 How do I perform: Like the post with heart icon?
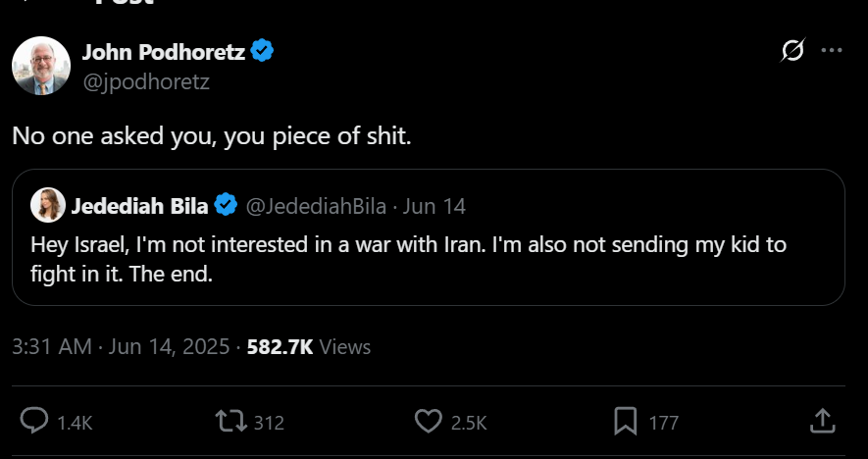pos(428,422)
